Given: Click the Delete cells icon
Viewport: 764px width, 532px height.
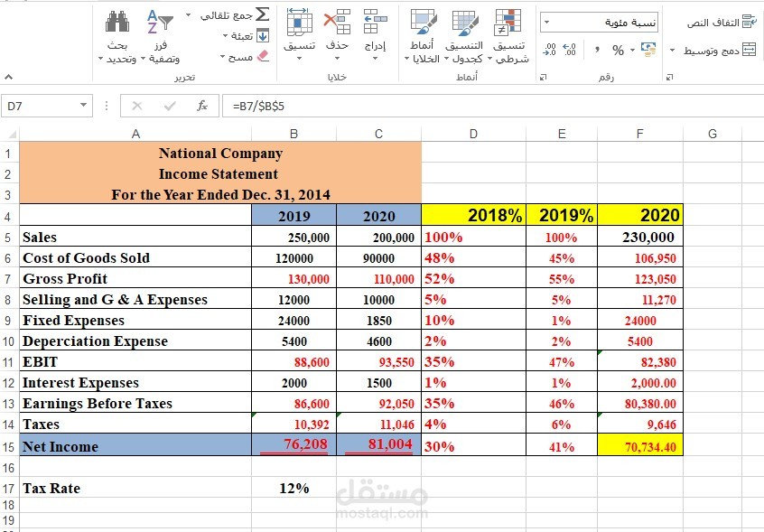Looking at the screenshot, I should pyautogui.click(x=337, y=22).
